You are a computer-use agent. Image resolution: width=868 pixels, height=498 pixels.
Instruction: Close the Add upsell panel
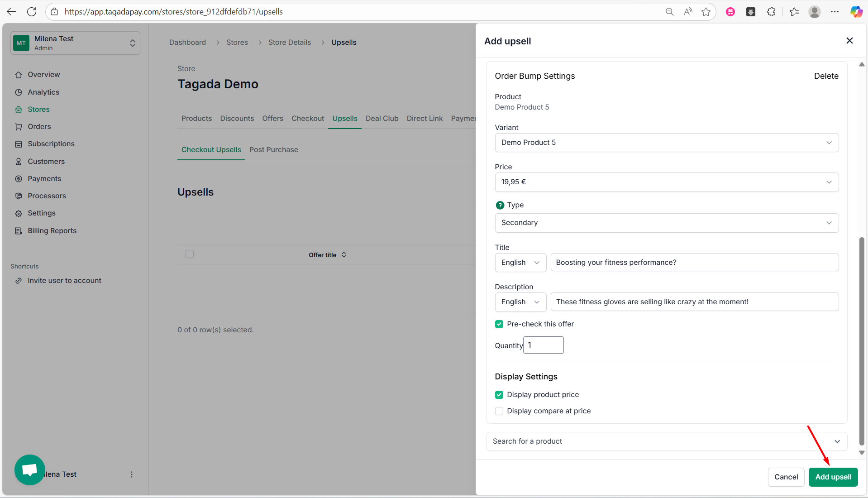(x=849, y=41)
